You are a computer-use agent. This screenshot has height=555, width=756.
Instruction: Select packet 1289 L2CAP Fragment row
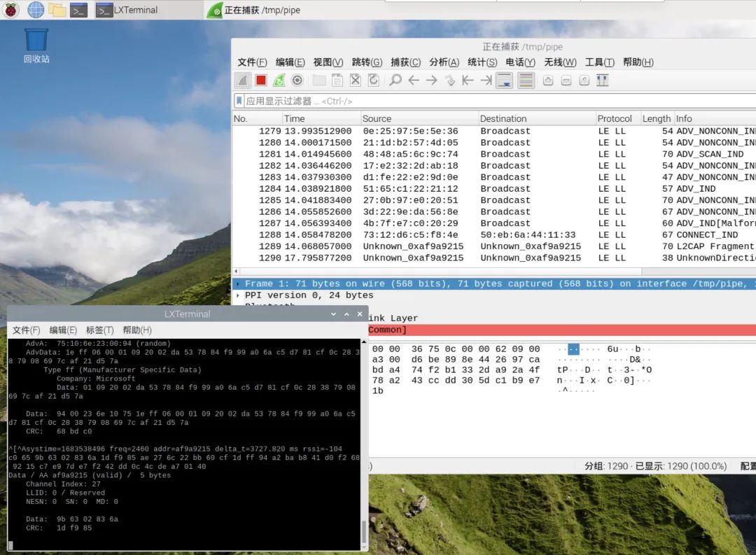[x=494, y=246]
